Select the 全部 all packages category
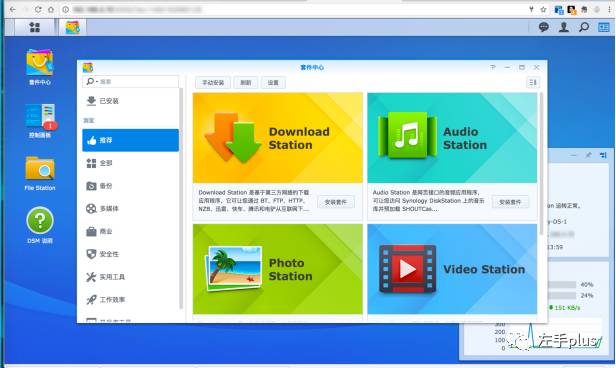The image size is (616, 368). pyautogui.click(x=130, y=163)
